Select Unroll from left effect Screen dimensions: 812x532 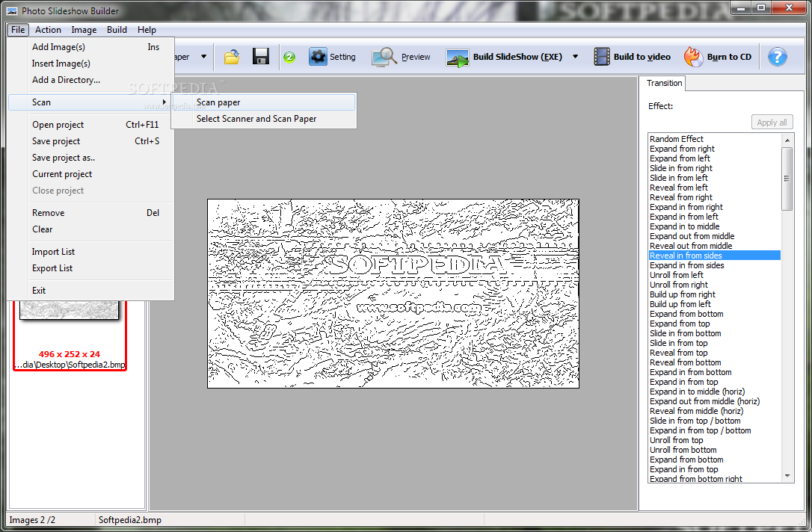click(x=715, y=275)
